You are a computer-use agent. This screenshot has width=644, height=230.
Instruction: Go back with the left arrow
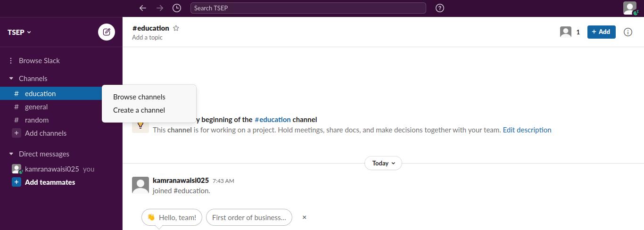[142, 8]
